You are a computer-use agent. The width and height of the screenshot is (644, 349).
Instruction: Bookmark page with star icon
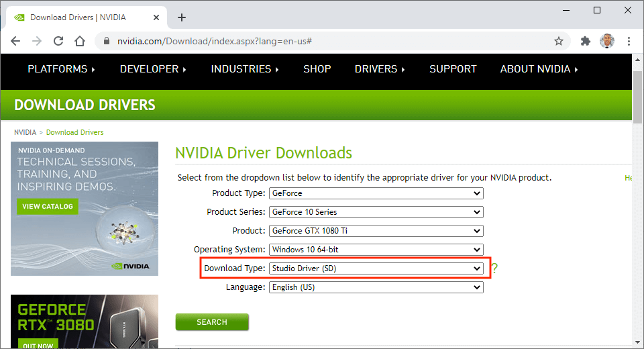(x=559, y=41)
